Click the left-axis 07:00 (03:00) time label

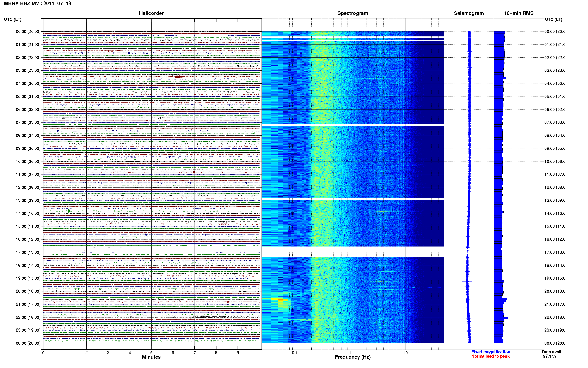[x=28, y=122]
